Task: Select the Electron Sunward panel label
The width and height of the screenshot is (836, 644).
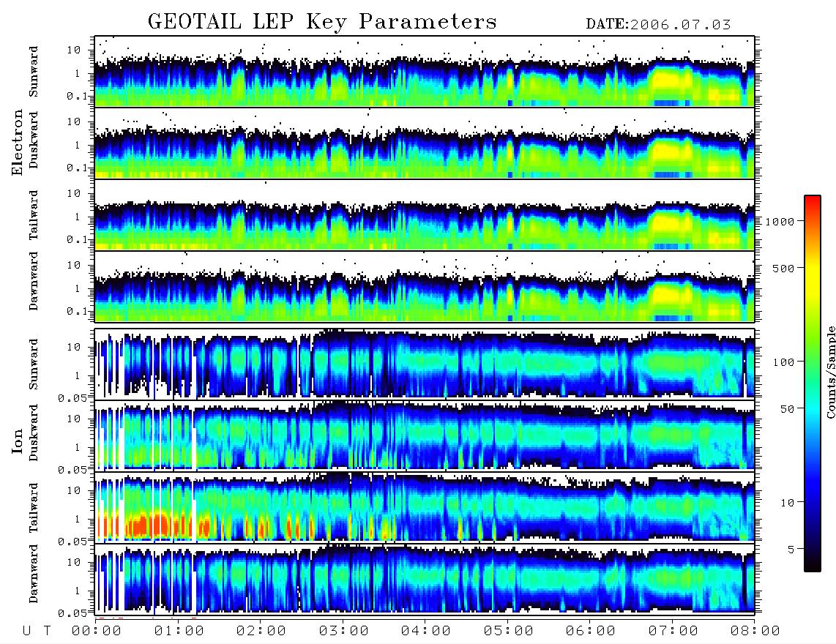Action: tap(34, 71)
